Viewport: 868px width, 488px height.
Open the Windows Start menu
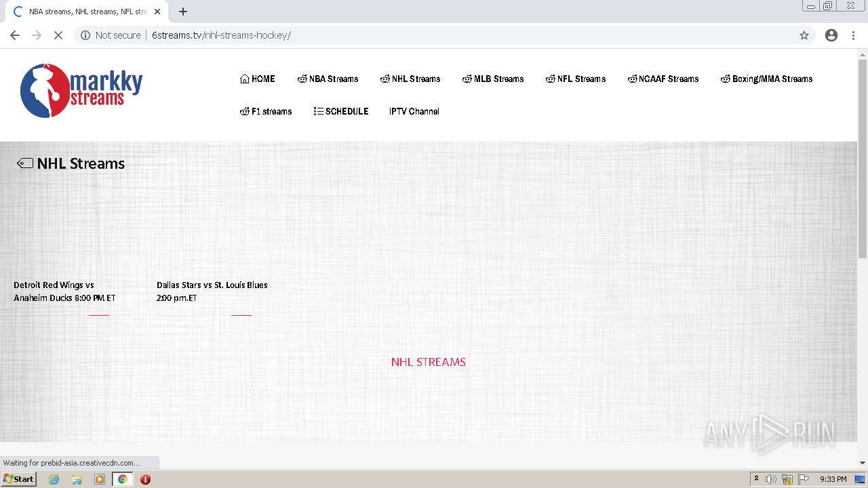pyautogui.click(x=18, y=479)
